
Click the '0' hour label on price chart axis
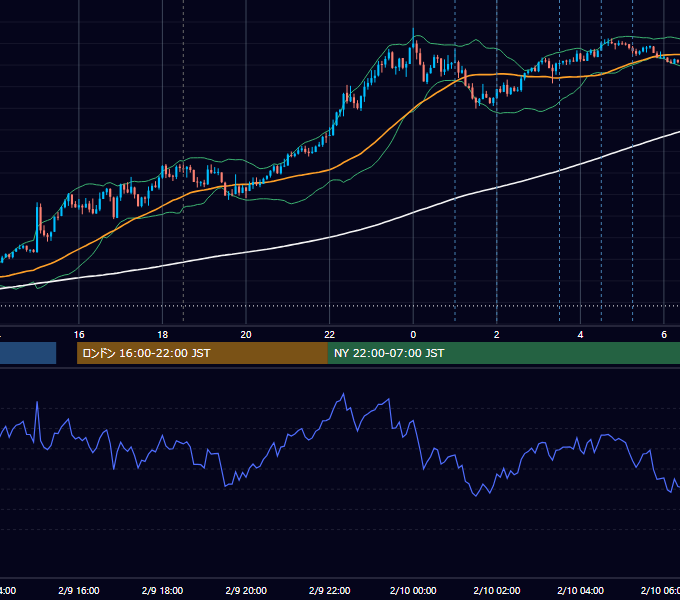click(x=413, y=335)
